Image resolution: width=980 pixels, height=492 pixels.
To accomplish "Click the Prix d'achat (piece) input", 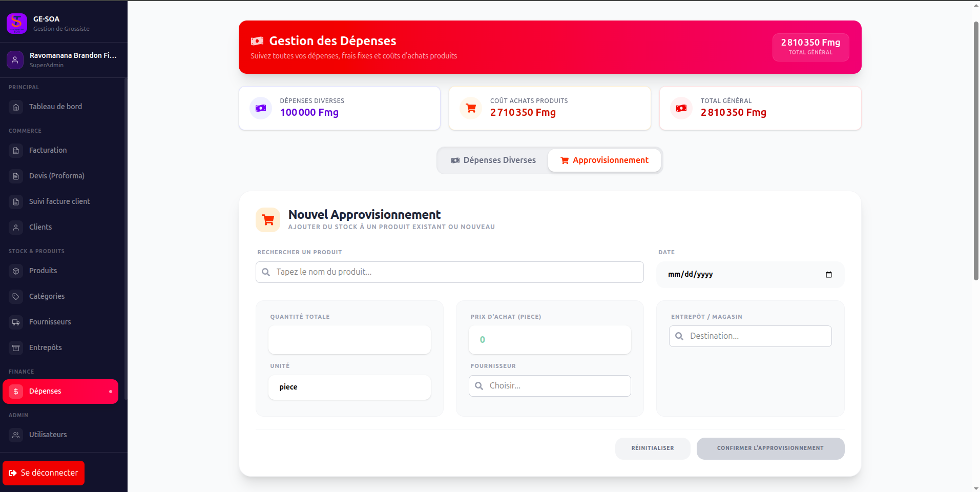I will coord(550,340).
